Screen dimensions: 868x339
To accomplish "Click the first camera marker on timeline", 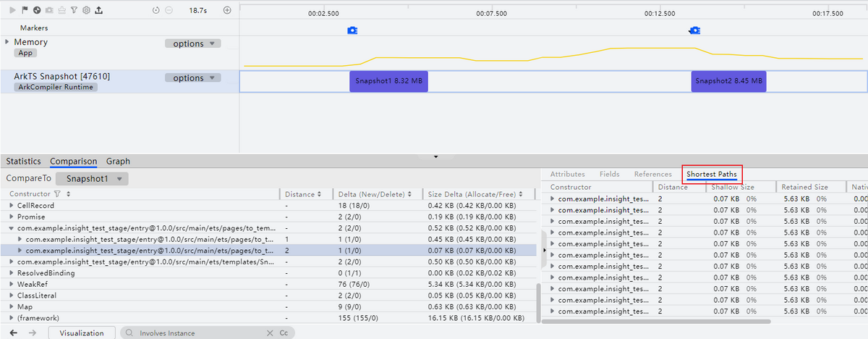I will tap(352, 30).
